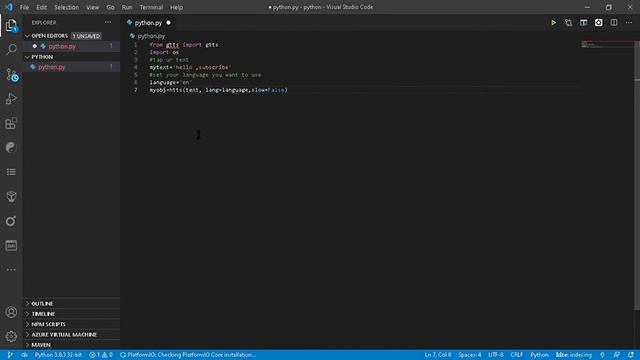Open the Manage gear icon
Image resolution: width=640 pixels, height=360 pixels.
click(x=11, y=336)
